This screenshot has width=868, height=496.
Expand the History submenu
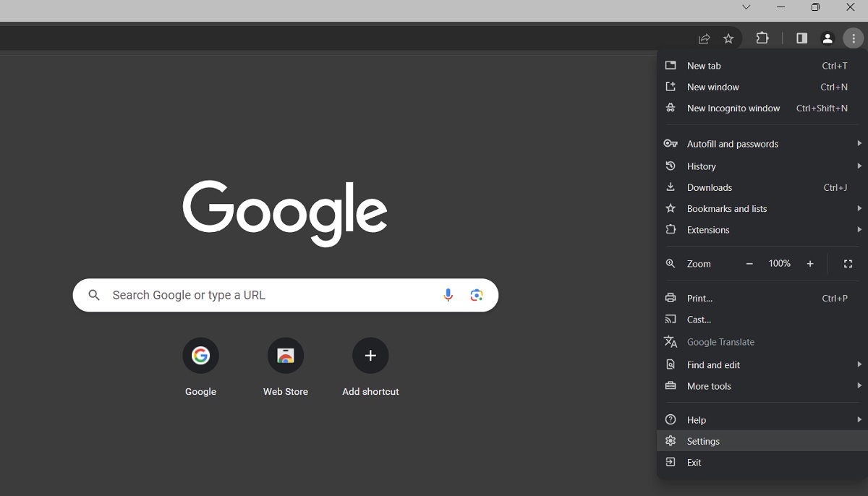point(702,166)
